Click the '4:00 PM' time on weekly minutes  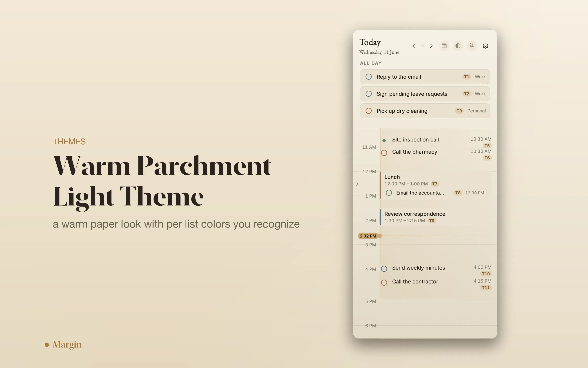click(x=482, y=267)
